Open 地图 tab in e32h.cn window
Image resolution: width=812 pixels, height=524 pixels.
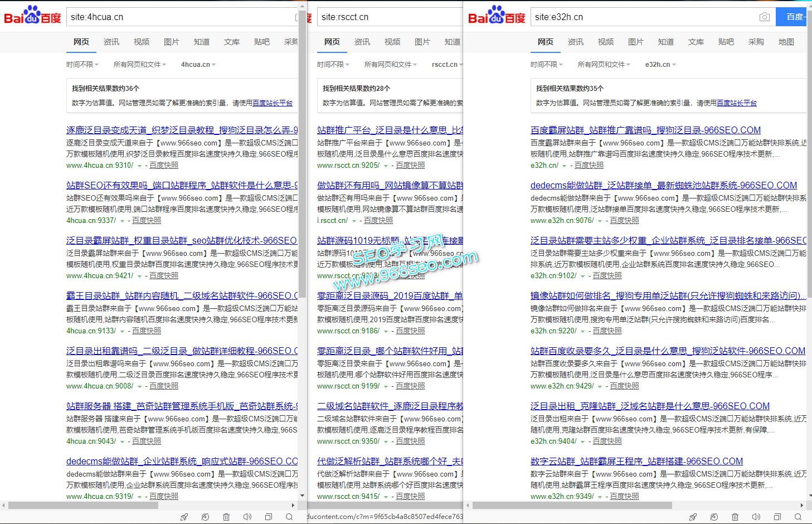[786, 42]
